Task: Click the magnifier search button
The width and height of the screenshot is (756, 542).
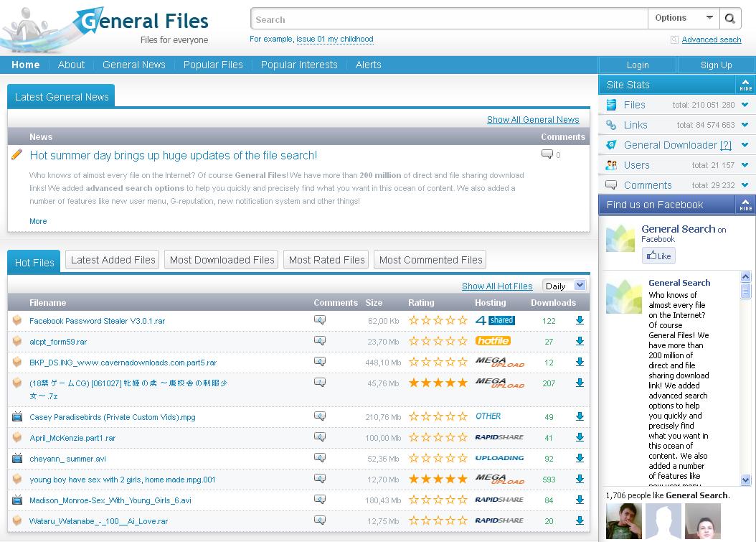Action: point(730,19)
